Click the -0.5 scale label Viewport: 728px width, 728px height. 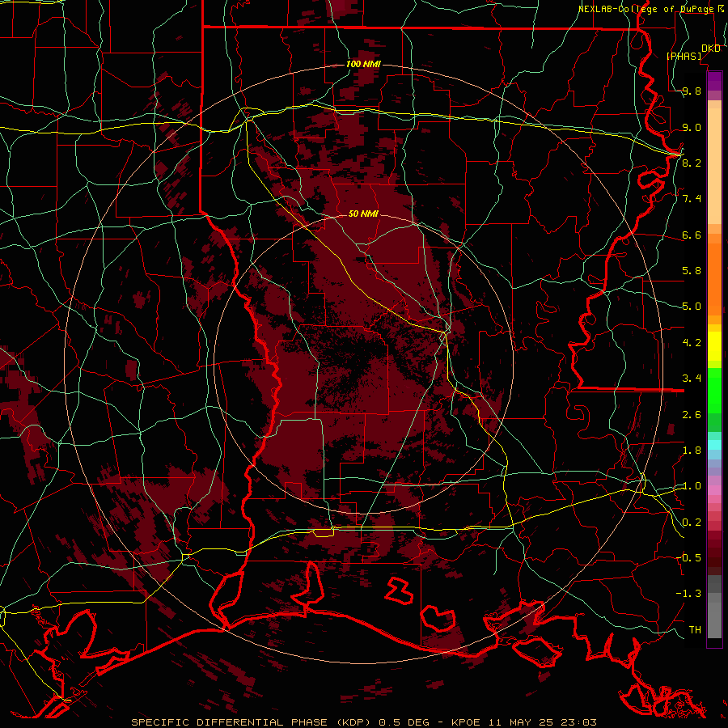(x=688, y=558)
